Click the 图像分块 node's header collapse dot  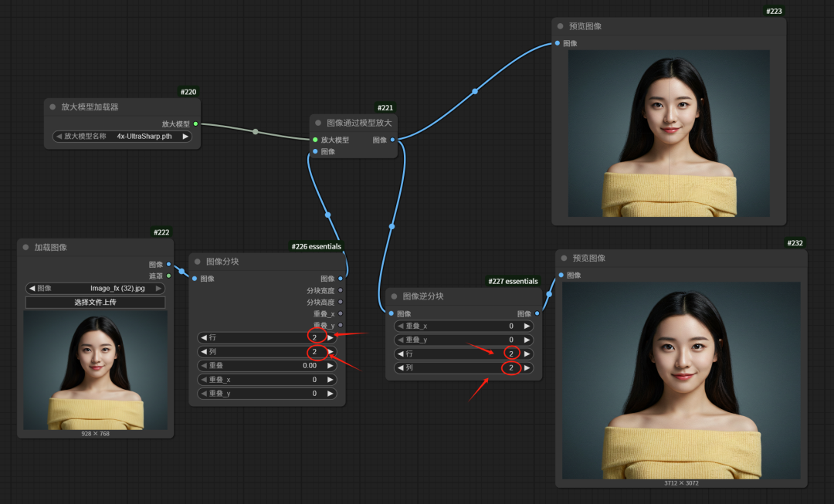(197, 262)
